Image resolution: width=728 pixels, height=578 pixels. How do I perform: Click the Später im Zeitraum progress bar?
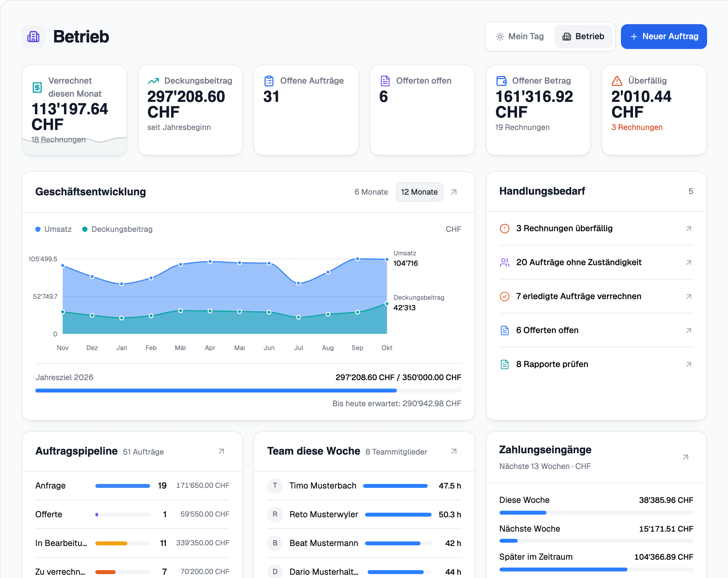[x=596, y=570]
